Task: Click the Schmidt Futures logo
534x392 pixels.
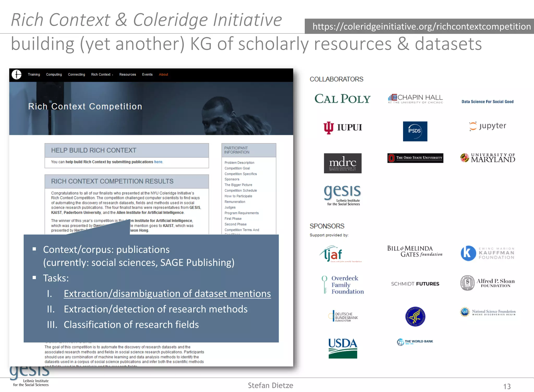Action: pyautogui.click(x=415, y=284)
